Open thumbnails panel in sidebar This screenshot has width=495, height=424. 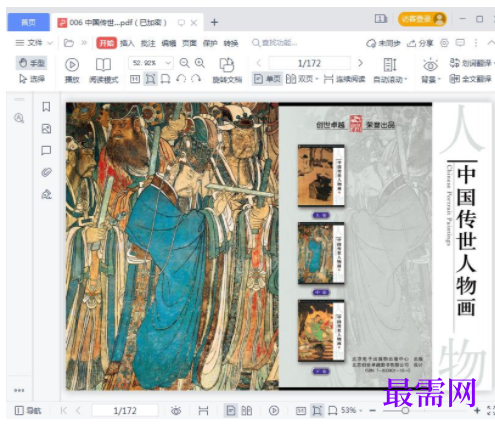pos(46,129)
